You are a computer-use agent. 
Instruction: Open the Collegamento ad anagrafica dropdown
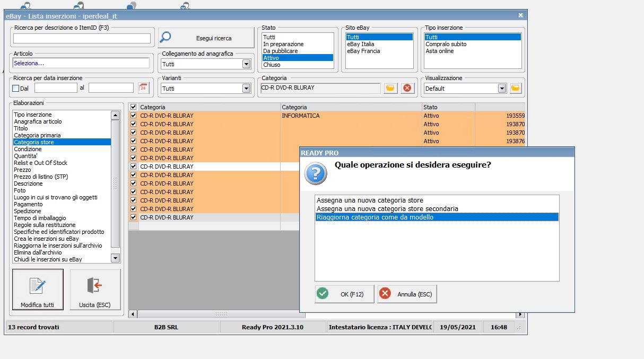click(x=246, y=64)
